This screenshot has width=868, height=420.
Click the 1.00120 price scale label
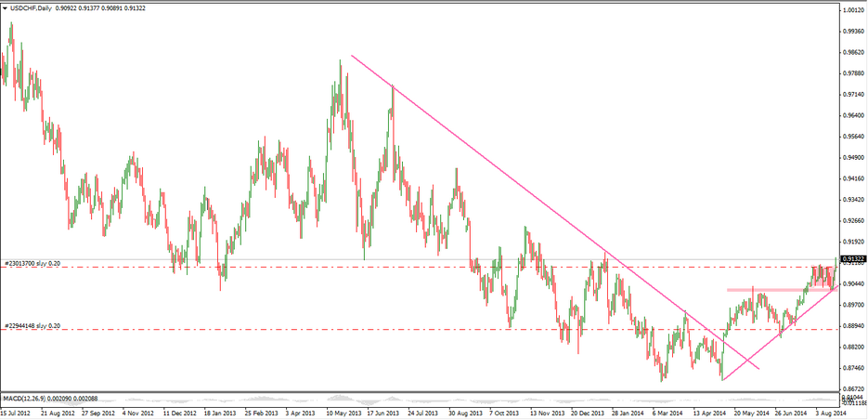point(853,10)
